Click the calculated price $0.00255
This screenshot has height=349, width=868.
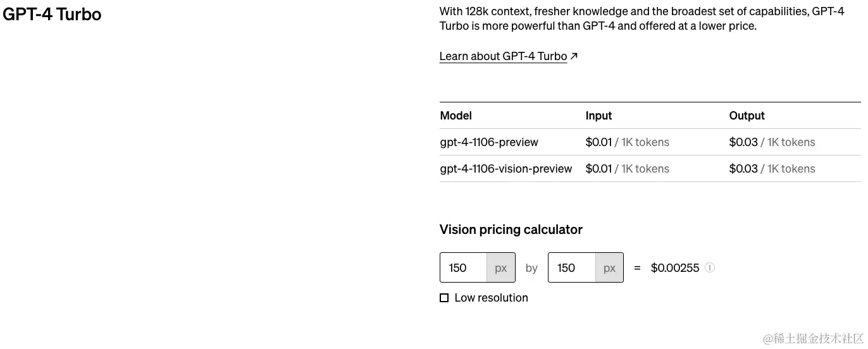click(675, 268)
